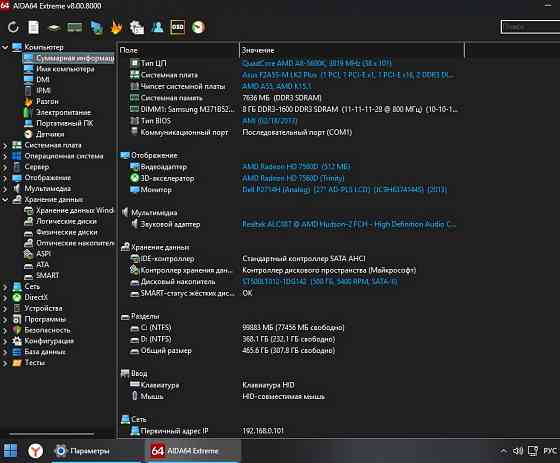Open the OSD panel toolbar icon

tap(178, 27)
